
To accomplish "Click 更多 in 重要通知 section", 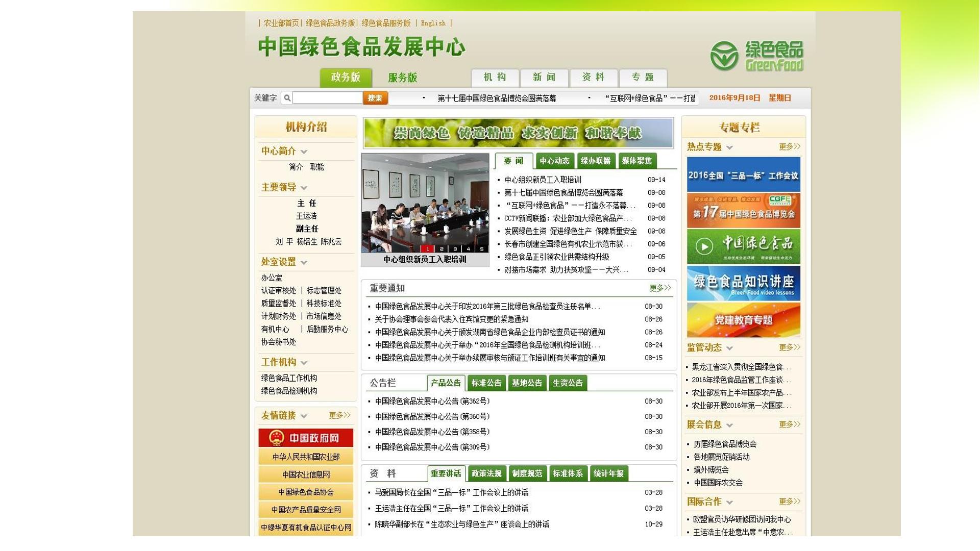I will [660, 288].
